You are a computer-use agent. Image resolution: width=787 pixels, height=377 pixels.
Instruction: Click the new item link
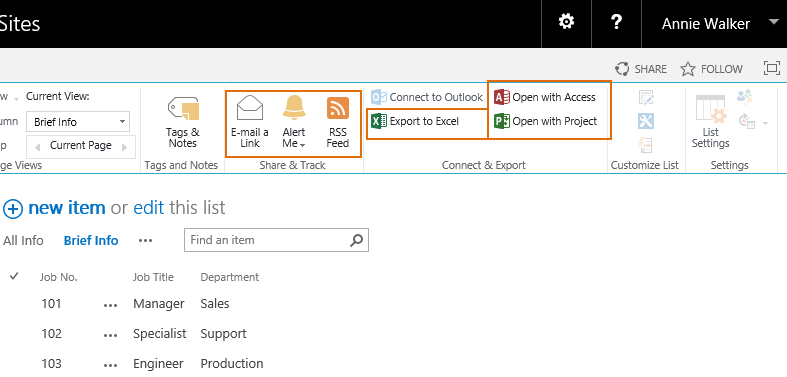pyautogui.click(x=67, y=207)
